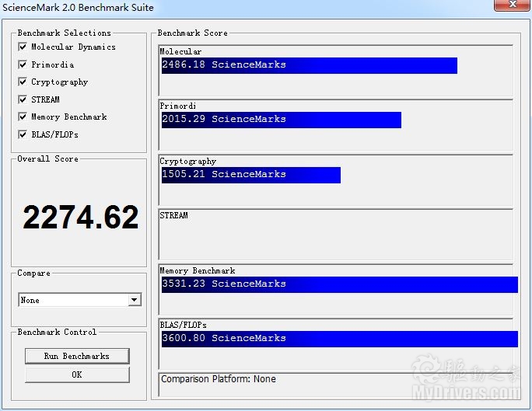Image resolution: width=532 pixels, height=411 pixels.
Task: Toggle the BLAS/FLOPs checkbox
Action: point(23,134)
